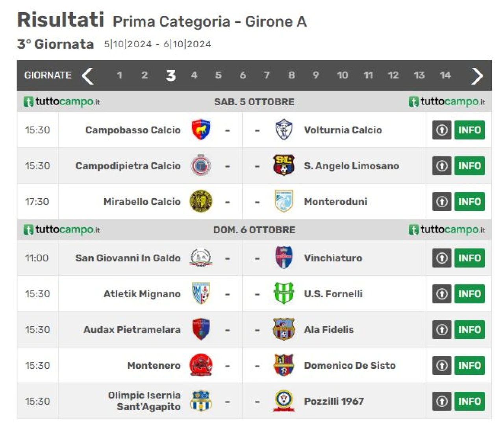
Task: Select the Mirabello Calcio team crest
Action: (x=201, y=201)
